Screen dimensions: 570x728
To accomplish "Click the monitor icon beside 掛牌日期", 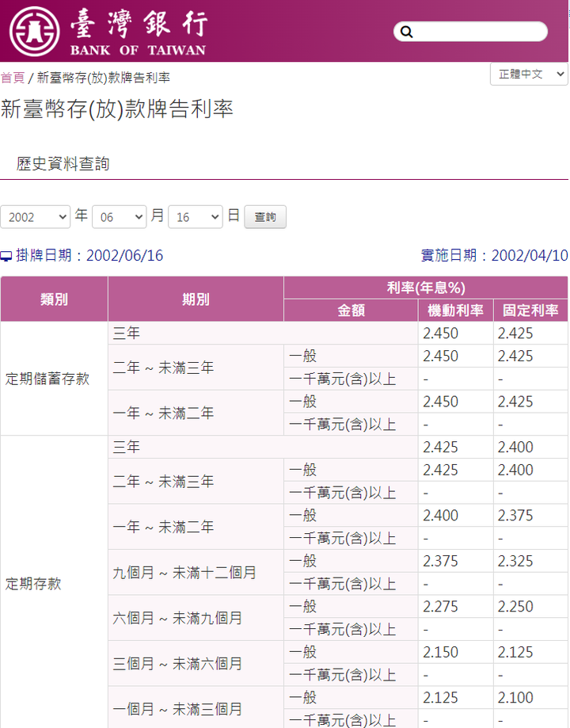I will [6, 256].
